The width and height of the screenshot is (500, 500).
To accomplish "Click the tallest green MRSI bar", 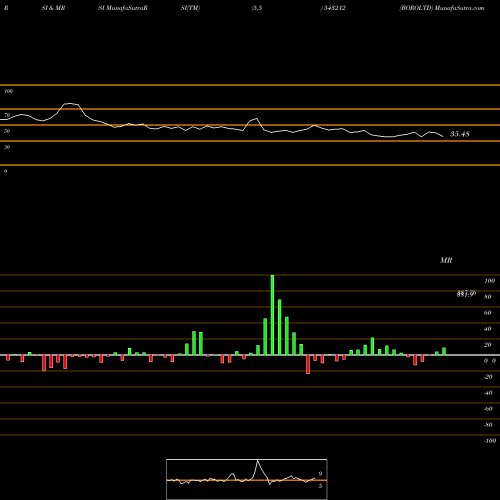I will [272, 315].
